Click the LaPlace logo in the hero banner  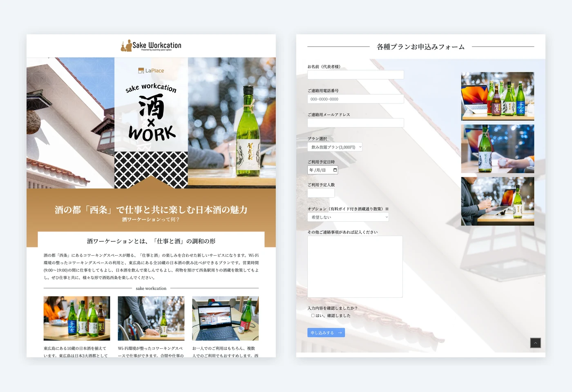[151, 71]
